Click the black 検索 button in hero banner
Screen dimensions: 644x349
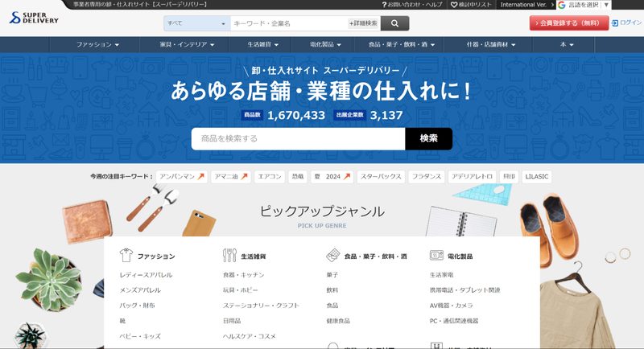(429, 138)
